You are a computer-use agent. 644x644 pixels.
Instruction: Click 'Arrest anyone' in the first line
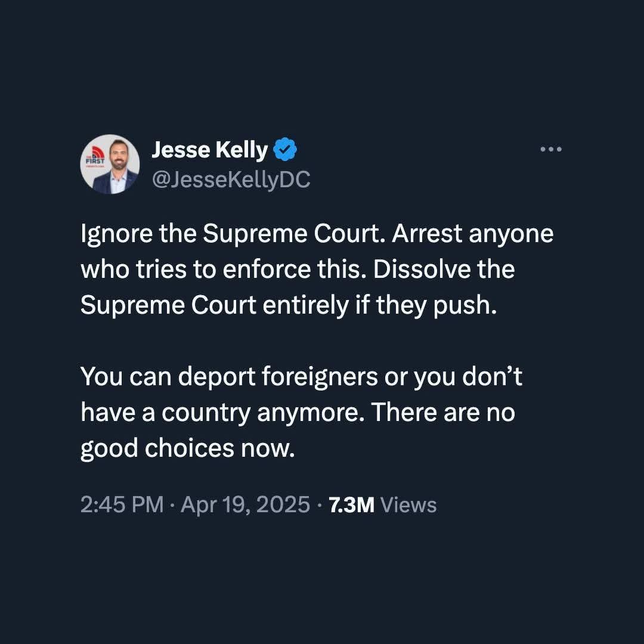472,234
